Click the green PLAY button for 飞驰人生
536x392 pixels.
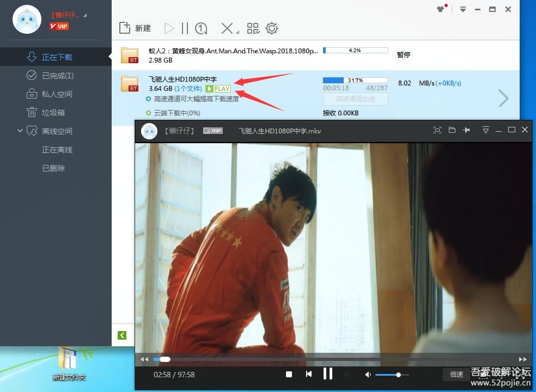218,89
